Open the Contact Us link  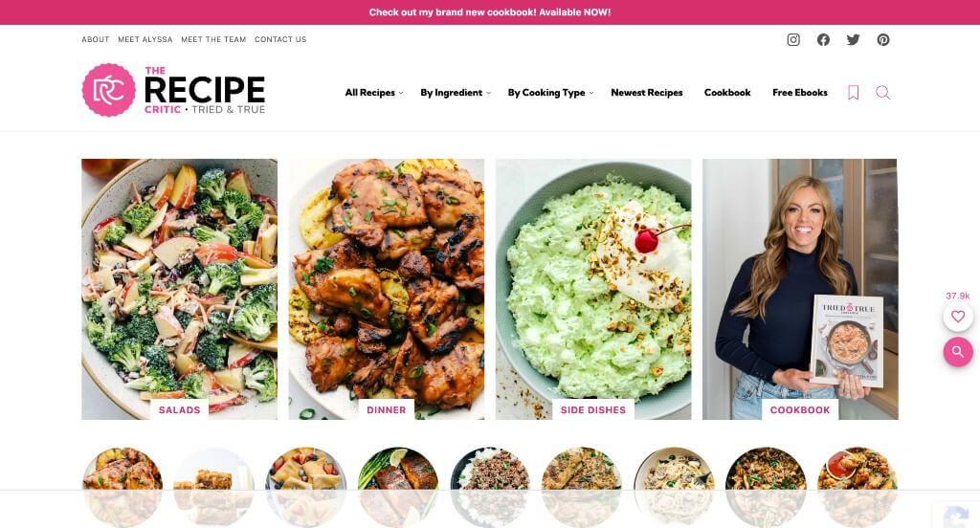pyautogui.click(x=280, y=39)
